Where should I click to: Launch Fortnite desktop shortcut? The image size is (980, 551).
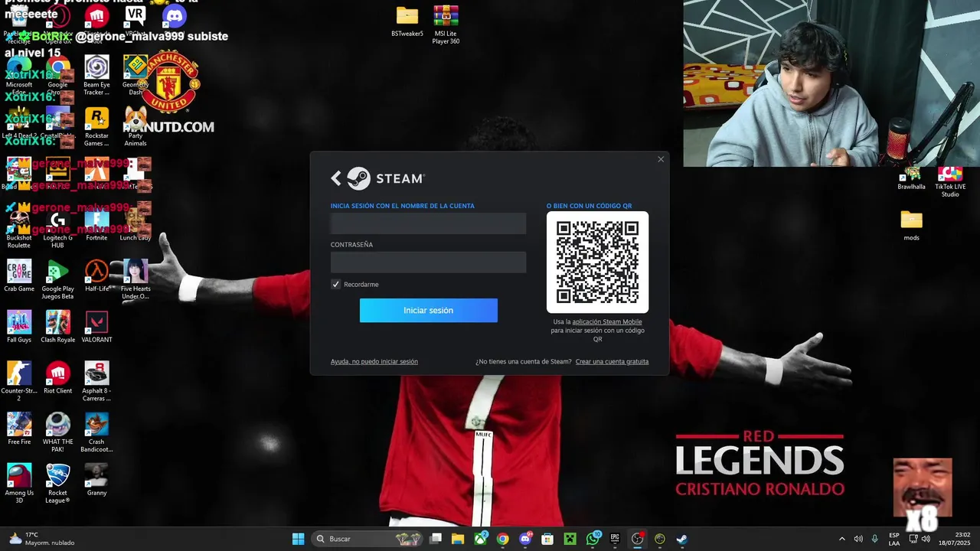click(96, 225)
